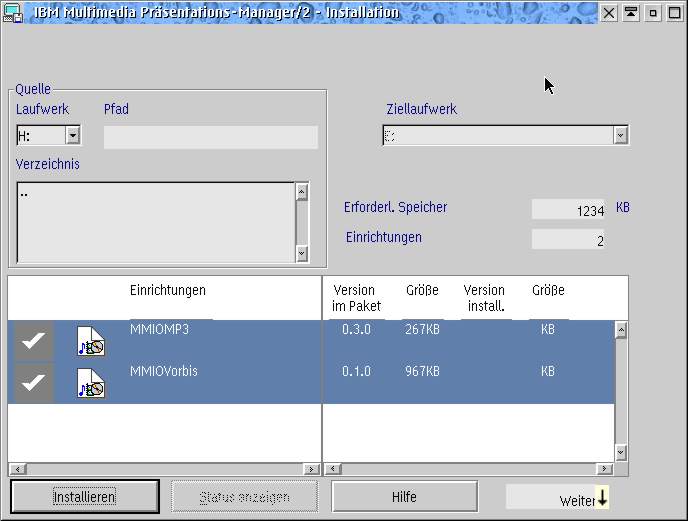Click the Erforderl. Speicher value 1234
The height and width of the screenshot is (521, 688).
568,210
